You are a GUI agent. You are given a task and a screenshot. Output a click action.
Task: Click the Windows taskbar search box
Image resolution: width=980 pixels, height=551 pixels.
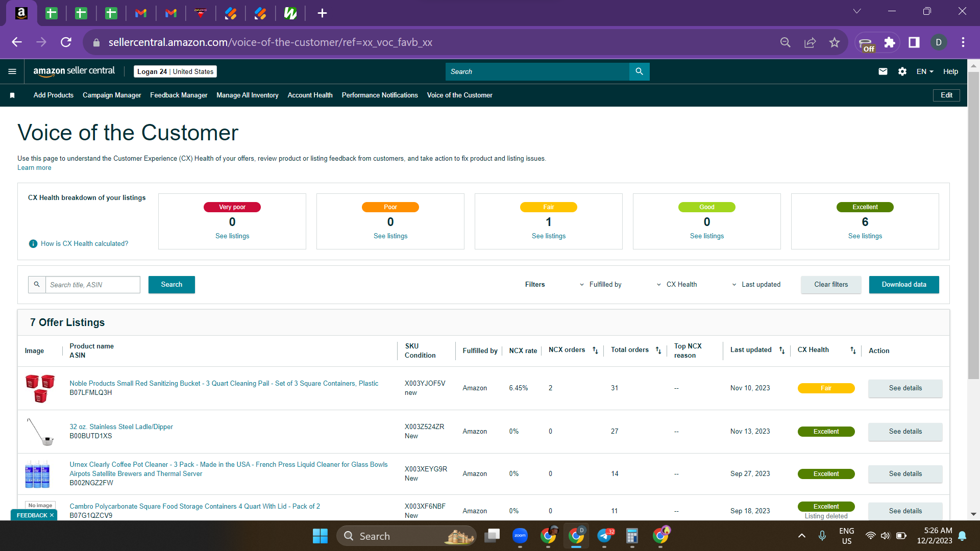coord(406,536)
